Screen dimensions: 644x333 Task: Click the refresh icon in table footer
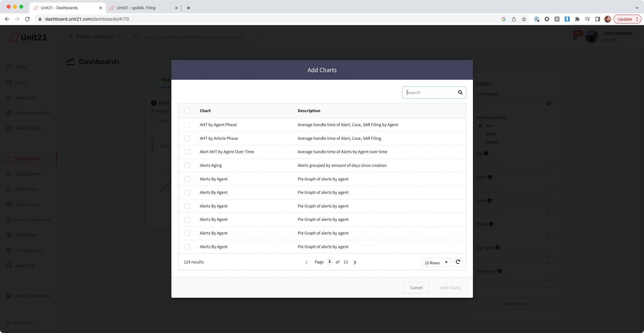tap(458, 262)
